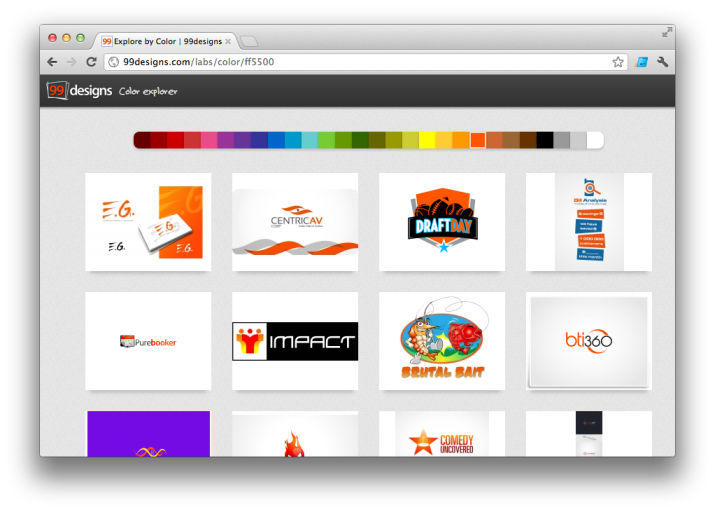Open the wrench settings menu
The image size is (715, 512).
click(x=663, y=62)
